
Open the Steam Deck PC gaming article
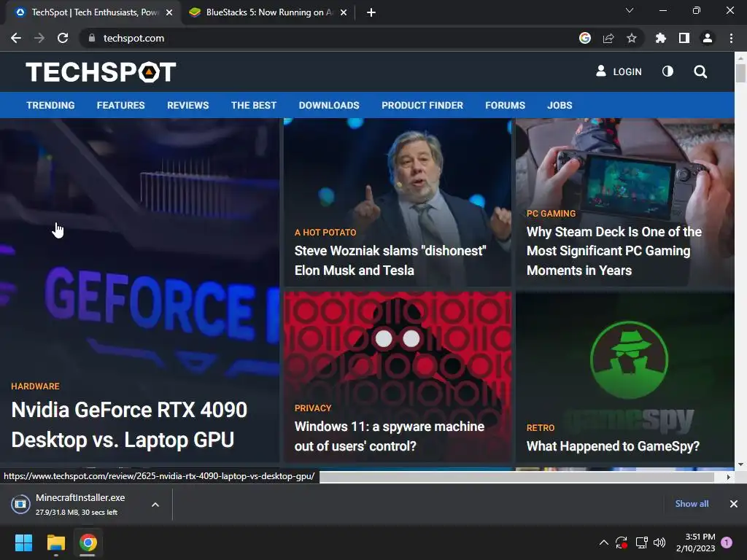click(x=614, y=251)
